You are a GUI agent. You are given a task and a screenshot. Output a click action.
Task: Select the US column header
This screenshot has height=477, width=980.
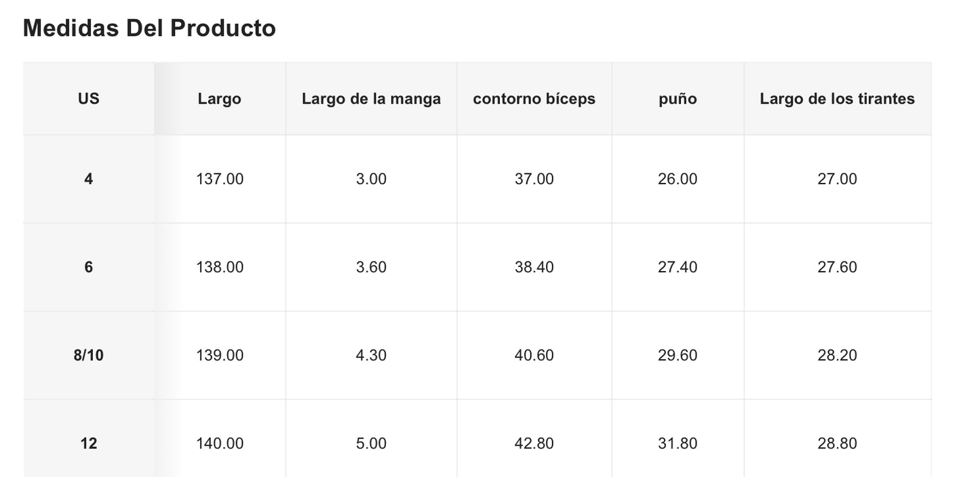(x=88, y=99)
